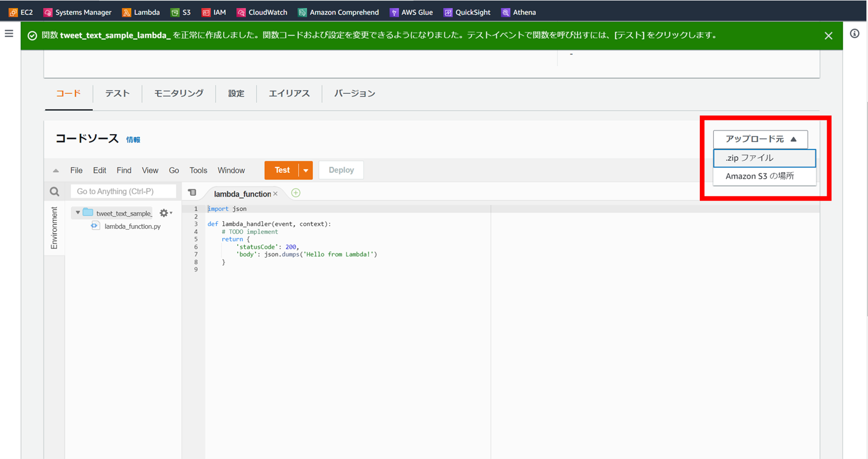Click the search magnifier icon

pyautogui.click(x=55, y=192)
